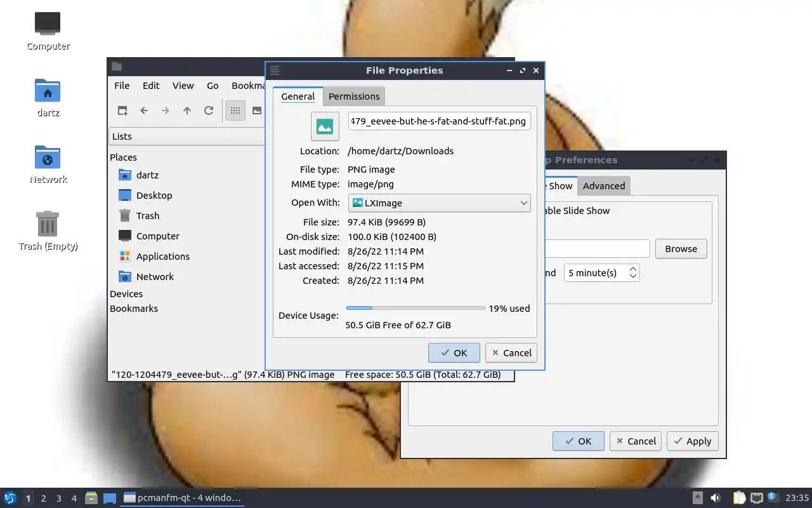Select the Trash (Empty) desktop icon
This screenshot has width=812, height=508.
pyautogui.click(x=48, y=231)
